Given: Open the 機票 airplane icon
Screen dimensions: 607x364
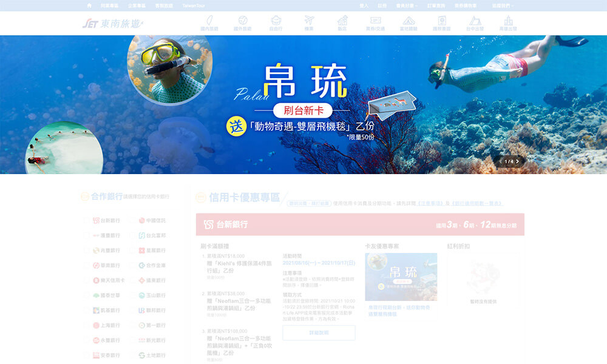Looking at the screenshot, I should pyautogui.click(x=310, y=23).
